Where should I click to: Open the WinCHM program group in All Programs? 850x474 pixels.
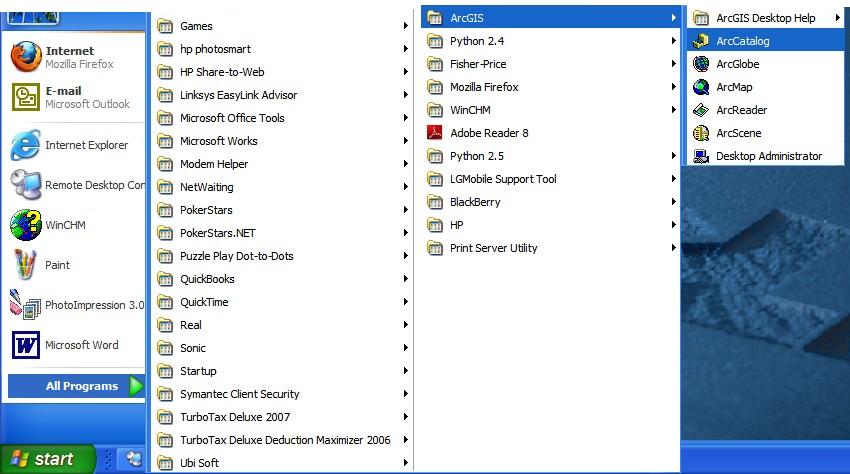pyautogui.click(x=551, y=110)
